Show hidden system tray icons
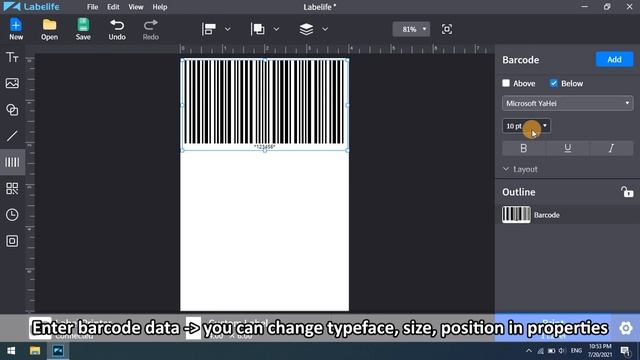 coord(529,351)
